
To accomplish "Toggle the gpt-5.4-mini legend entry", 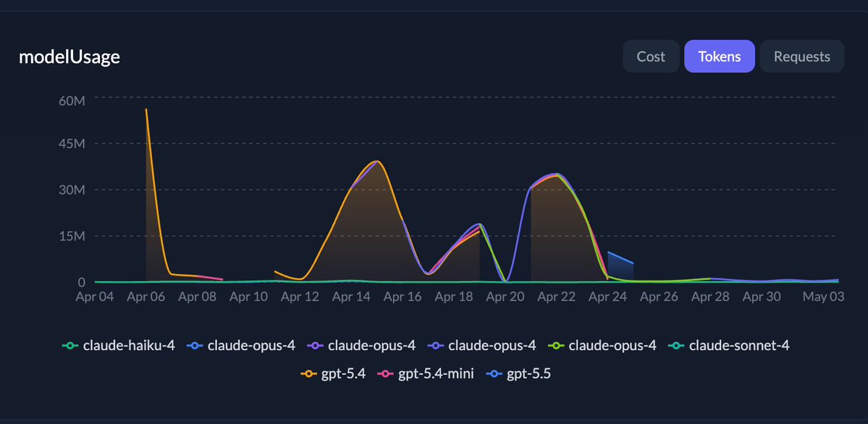I will 425,374.
